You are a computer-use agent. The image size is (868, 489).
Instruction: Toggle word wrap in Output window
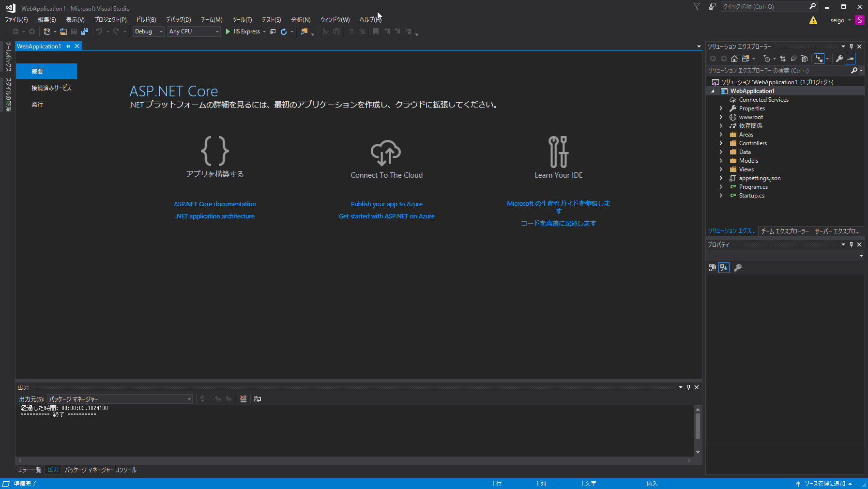[x=258, y=398]
